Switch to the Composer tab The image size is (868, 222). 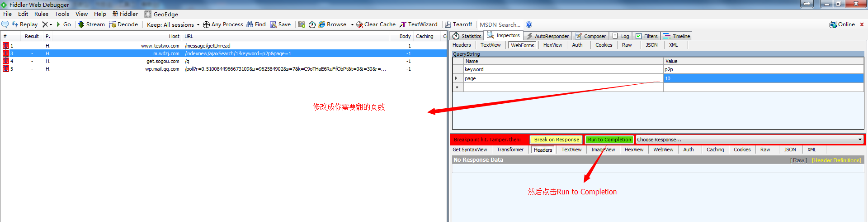pyautogui.click(x=590, y=36)
